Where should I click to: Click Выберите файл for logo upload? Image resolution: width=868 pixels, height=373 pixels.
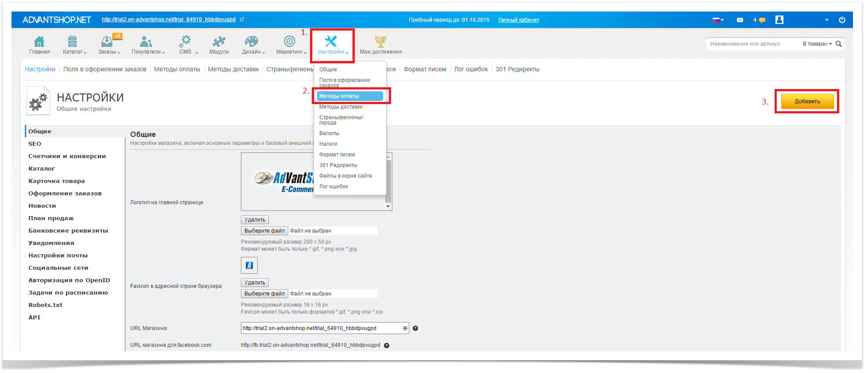264,231
